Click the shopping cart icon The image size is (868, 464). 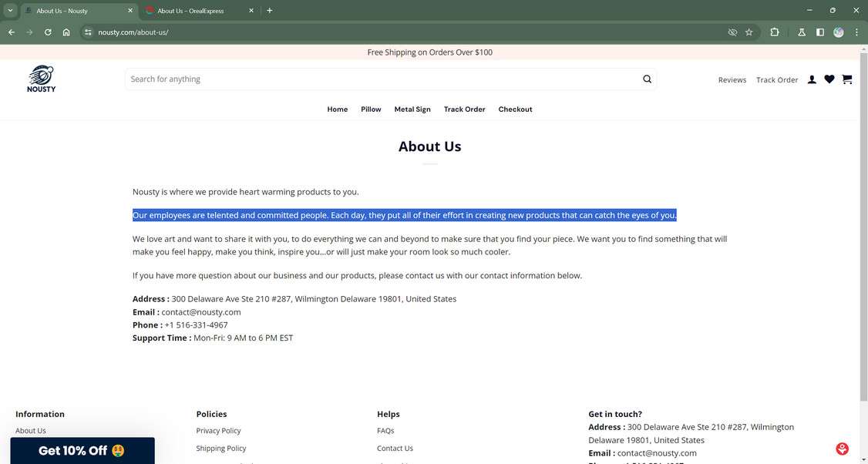pyautogui.click(x=846, y=79)
